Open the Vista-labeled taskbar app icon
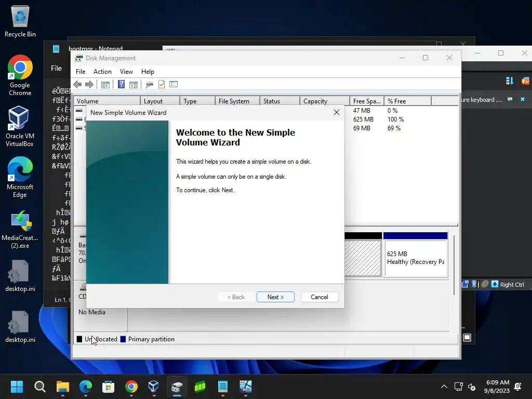 [246, 387]
